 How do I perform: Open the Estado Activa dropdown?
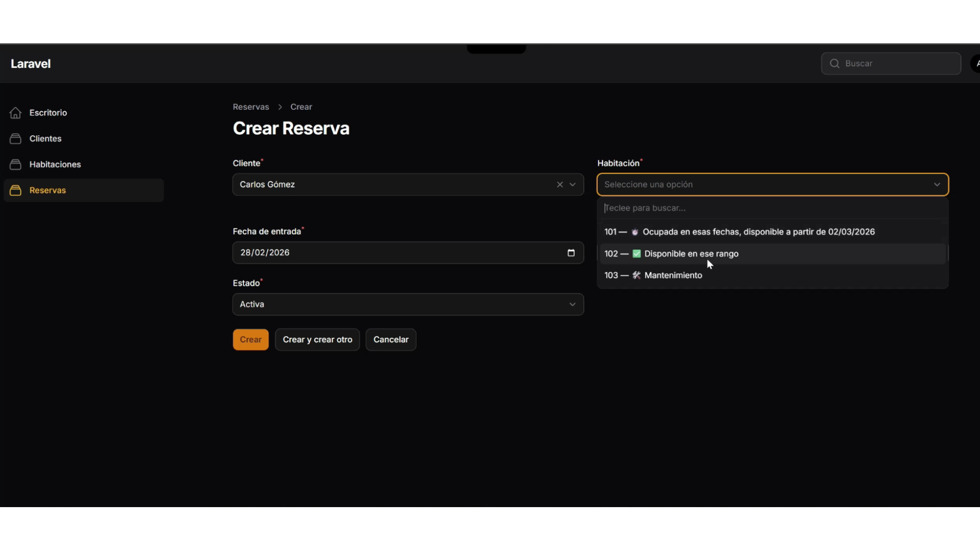[407, 305]
